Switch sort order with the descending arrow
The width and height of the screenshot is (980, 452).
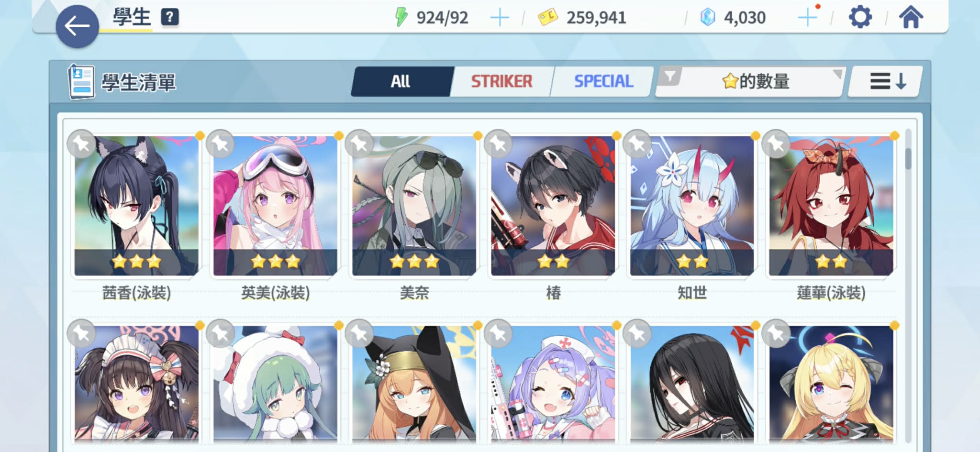[887, 81]
